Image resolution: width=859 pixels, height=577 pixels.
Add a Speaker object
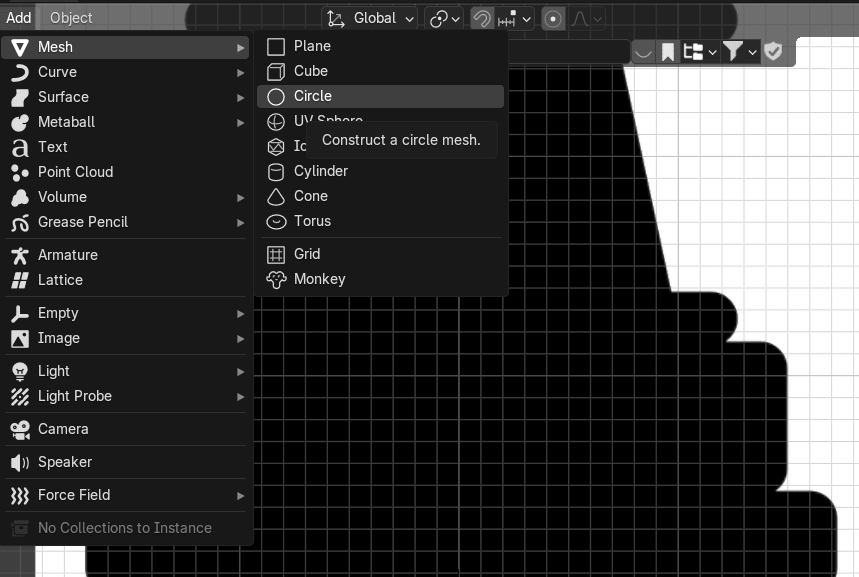click(64, 462)
